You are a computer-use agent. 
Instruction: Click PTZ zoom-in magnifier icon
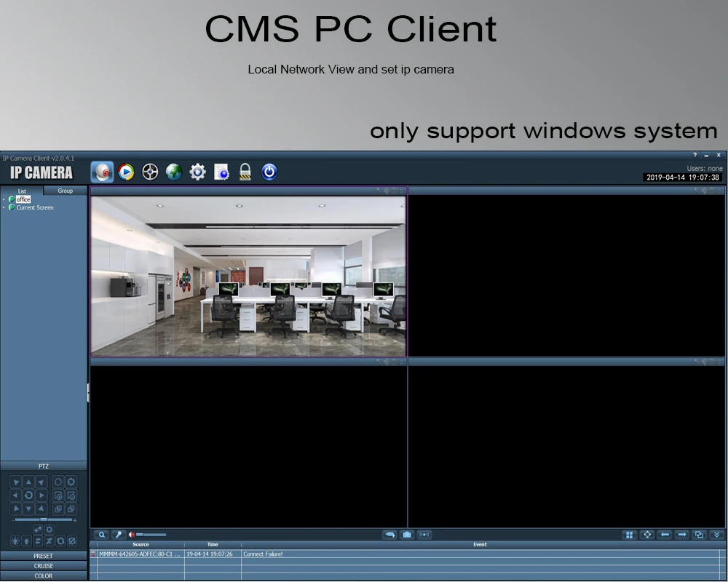coord(58,495)
